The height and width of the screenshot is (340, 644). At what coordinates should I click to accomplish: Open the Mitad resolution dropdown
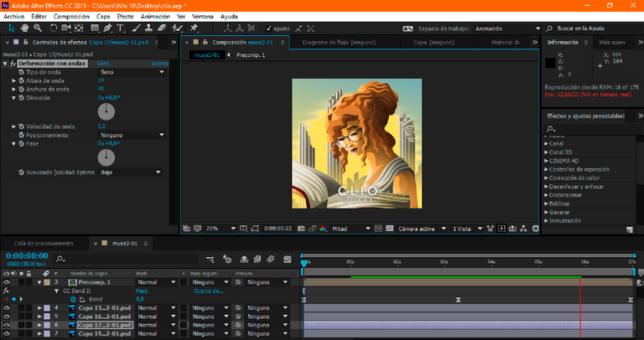351,229
